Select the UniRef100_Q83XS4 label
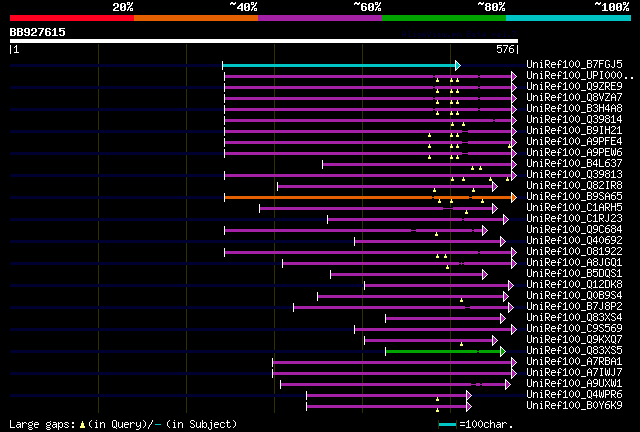The image size is (640, 432). pos(574,317)
